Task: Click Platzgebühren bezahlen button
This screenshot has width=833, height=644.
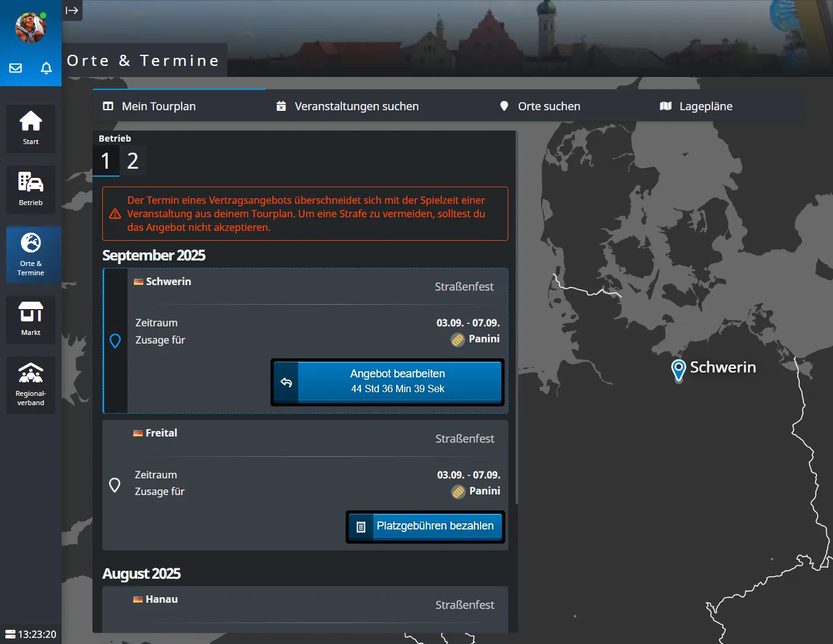Action: (x=426, y=526)
